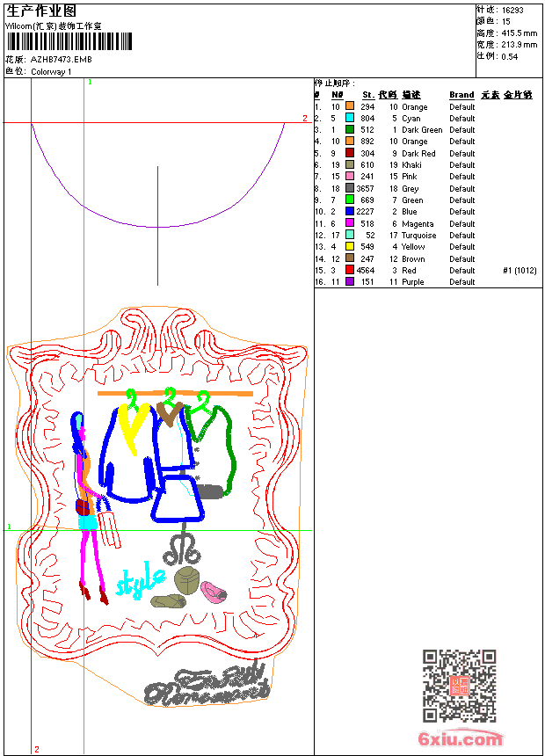The width and height of the screenshot is (545, 756).
Task: Click the '停止顺序' heading
Action: click(334, 84)
